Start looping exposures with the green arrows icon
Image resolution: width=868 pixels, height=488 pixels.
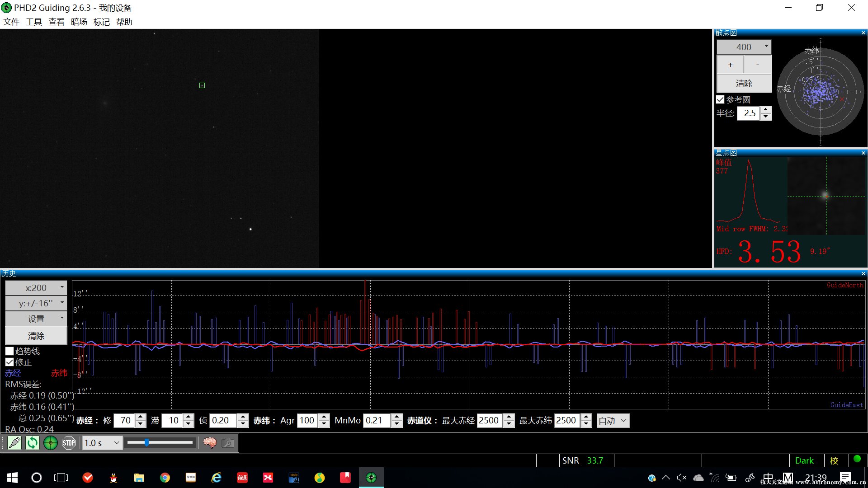[x=33, y=443]
